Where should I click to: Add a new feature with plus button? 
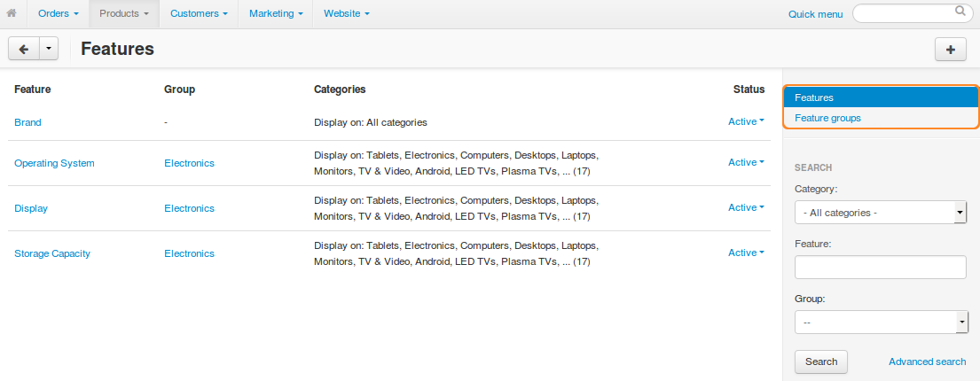pyautogui.click(x=951, y=50)
